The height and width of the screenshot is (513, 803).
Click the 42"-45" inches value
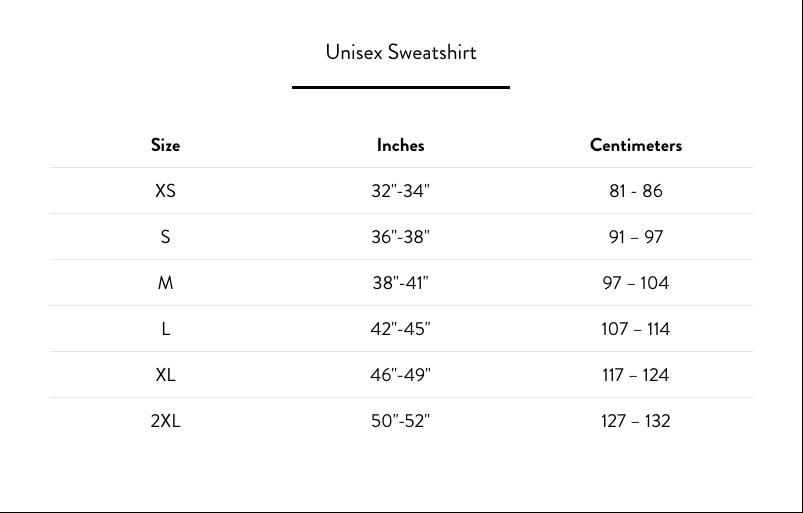[x=400, y=329]
